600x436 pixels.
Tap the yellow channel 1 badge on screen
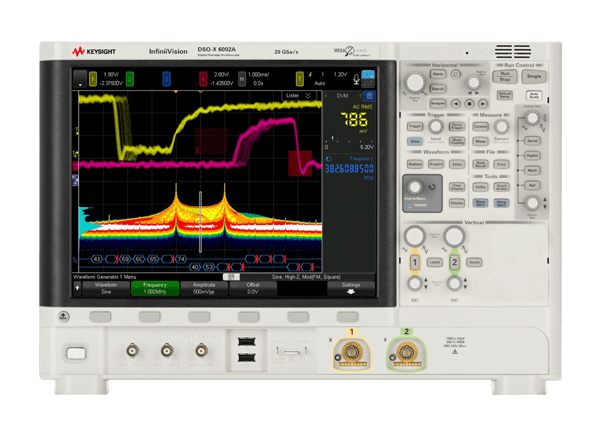(93, 79)
